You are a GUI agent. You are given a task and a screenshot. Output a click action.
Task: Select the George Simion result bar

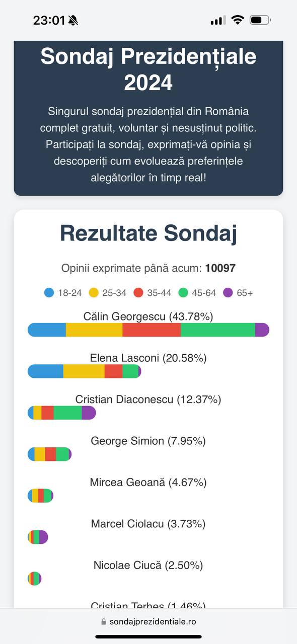click(x=50, y=454)
